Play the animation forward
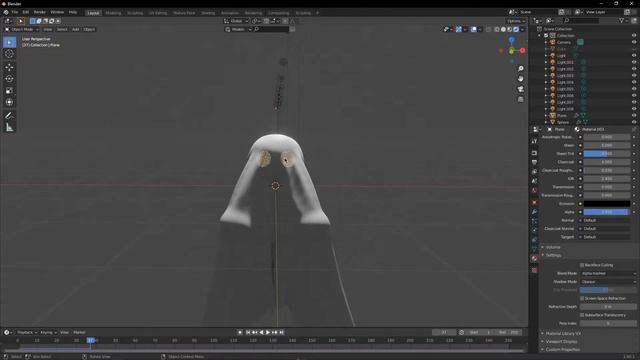This screenshot has width=640, height=360. click(268, 332)
